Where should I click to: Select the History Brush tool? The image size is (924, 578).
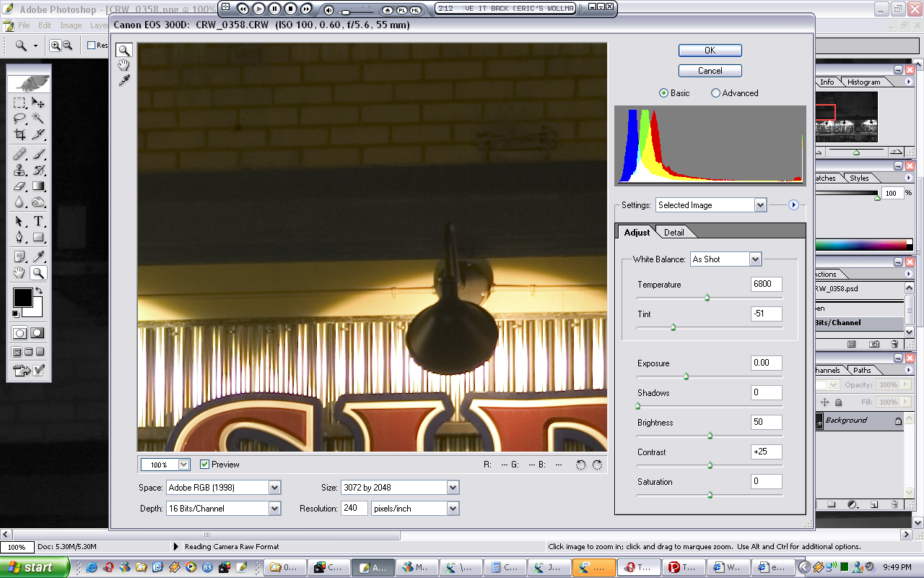point(38,170)
